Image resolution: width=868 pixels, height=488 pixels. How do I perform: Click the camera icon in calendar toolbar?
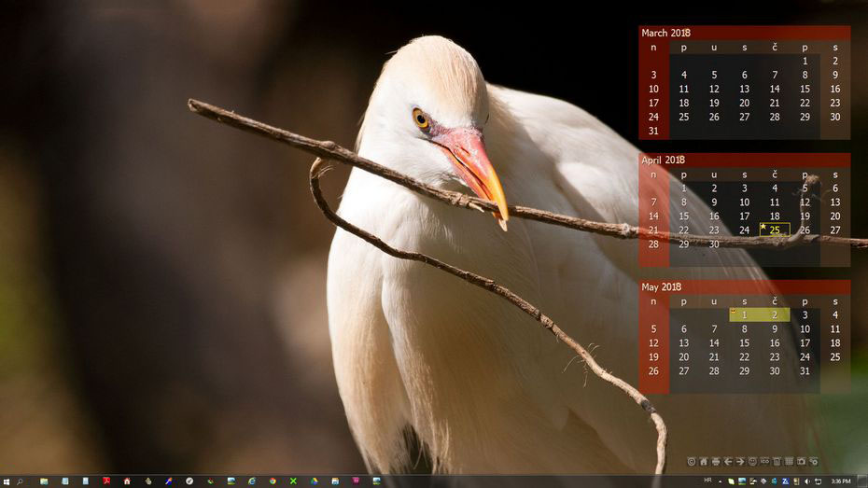801,461
